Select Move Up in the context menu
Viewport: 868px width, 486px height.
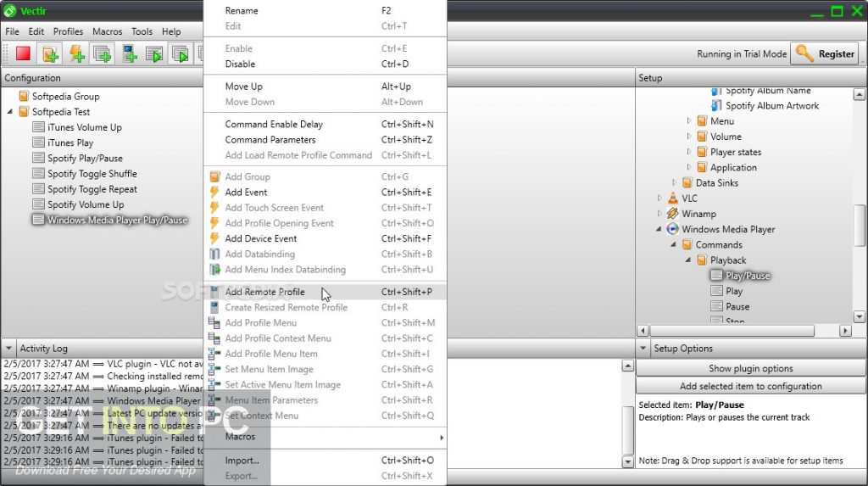[325, 87]
